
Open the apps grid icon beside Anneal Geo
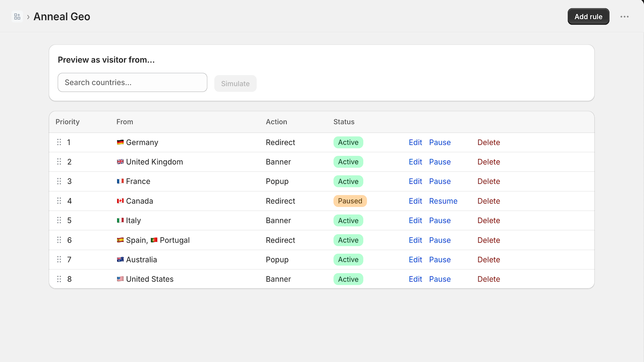(17, 16)
